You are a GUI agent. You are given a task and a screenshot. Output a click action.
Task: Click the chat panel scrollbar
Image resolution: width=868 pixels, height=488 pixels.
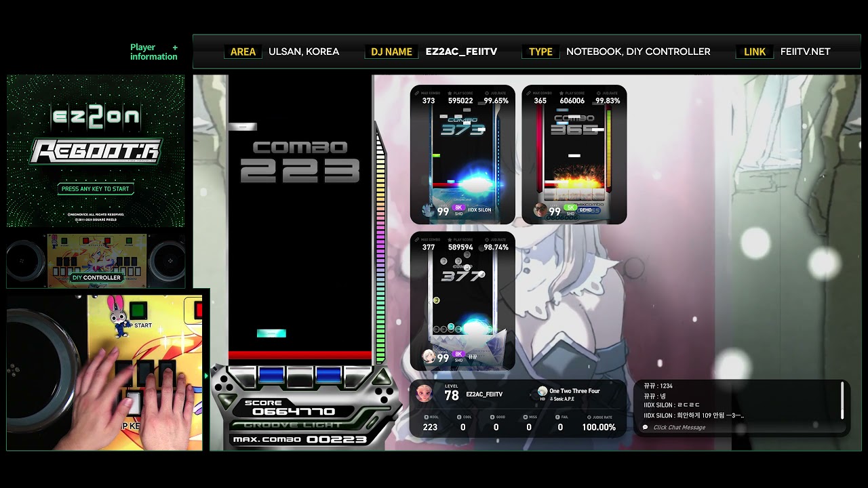pyautogui.click(x=843, y=401)
